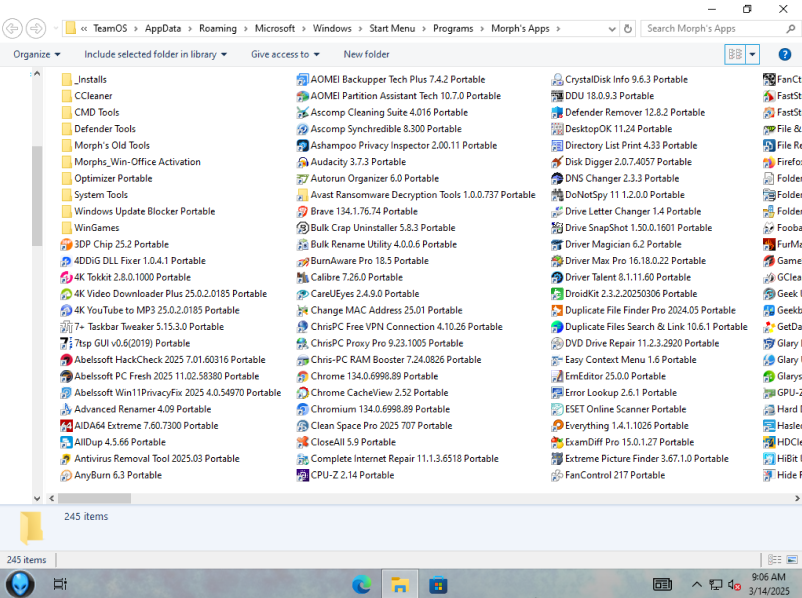The image size is (802, 598).
Task: Click the Start button alien icon
Action: point(20,584)
